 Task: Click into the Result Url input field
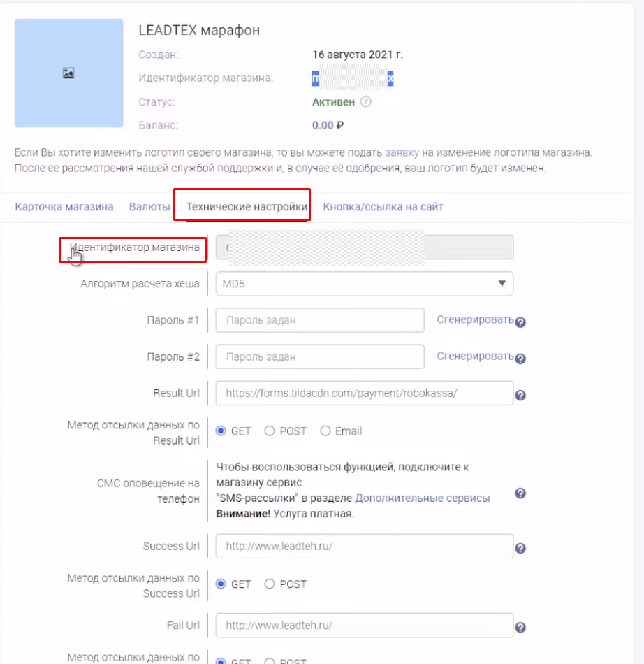(x=364, y=394)
